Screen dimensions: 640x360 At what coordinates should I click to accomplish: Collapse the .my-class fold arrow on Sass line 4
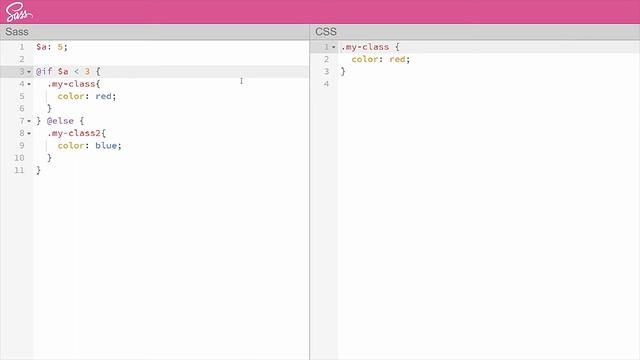tap(29, 84)
